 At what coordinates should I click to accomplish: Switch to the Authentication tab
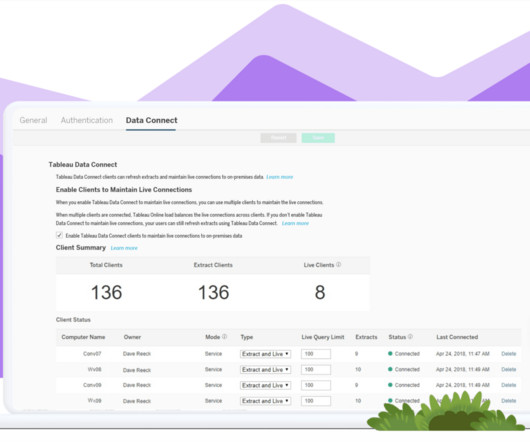point(87,120)
